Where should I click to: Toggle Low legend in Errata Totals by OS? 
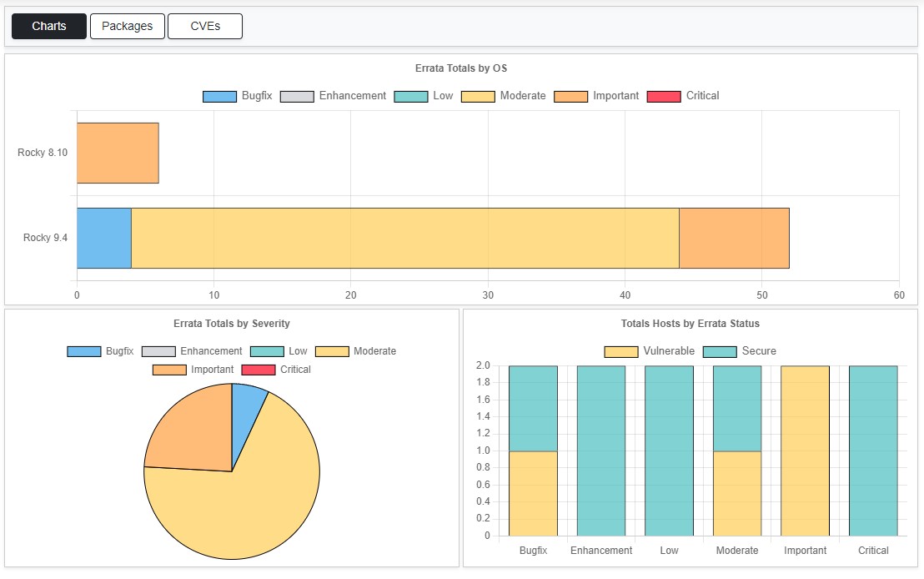click(424, 96)
